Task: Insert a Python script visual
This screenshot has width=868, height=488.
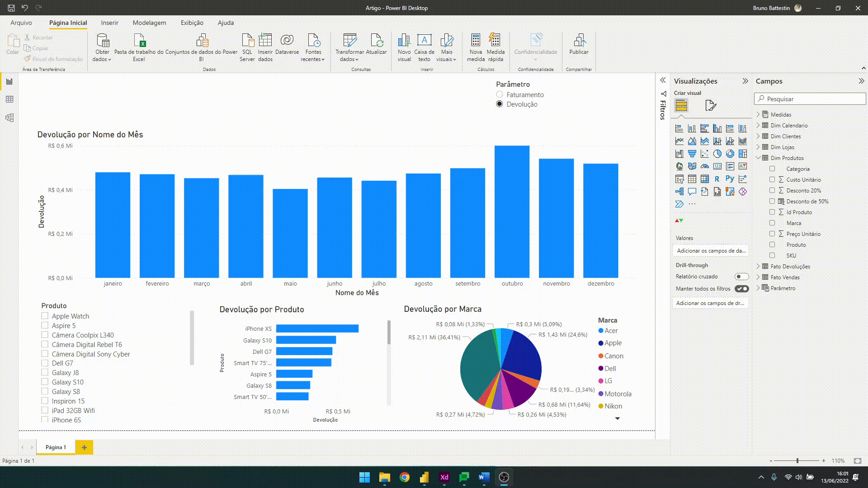Action: click(730, 179)
